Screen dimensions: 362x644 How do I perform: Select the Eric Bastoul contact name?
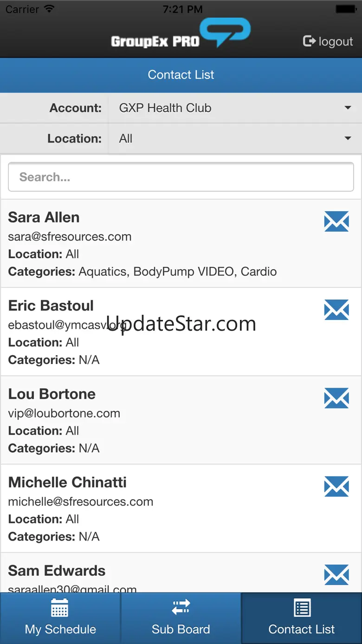(x=51, y=306)
